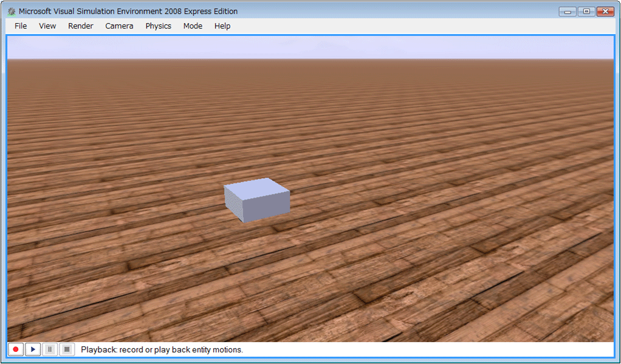Click the Stop button in playback bar
The image size is (621, 364).
(x=67, y=349)
